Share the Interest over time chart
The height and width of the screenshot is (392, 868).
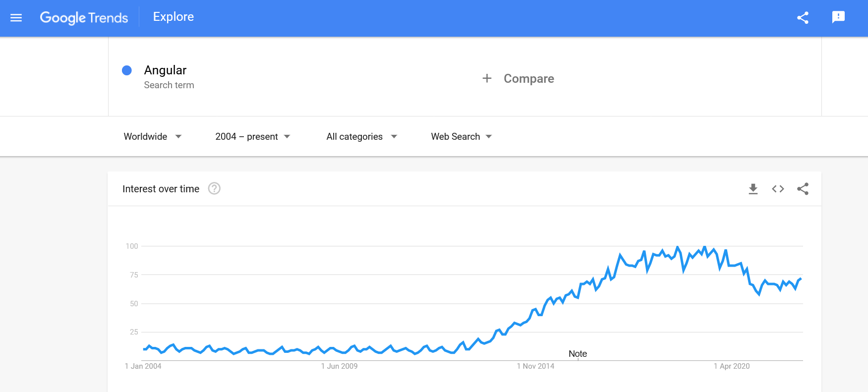click(803, 189)
